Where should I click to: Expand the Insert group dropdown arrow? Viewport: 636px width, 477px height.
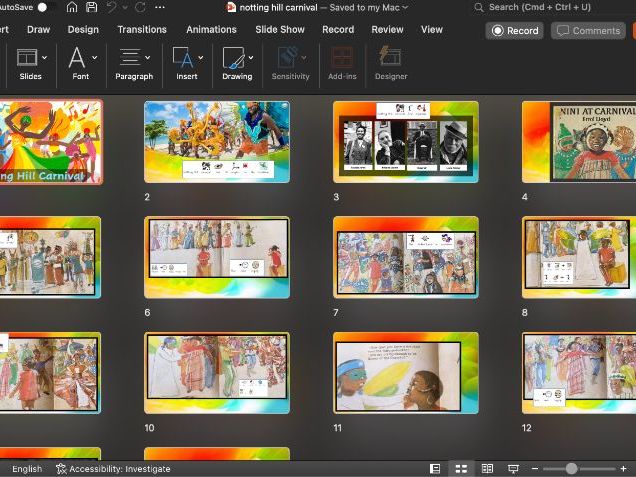[200, 58]
